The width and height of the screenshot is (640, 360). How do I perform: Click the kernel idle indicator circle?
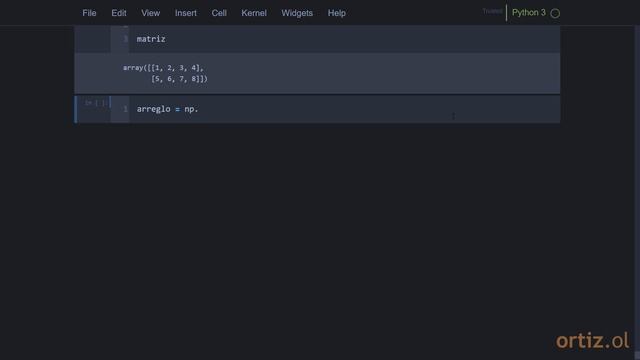555,13
